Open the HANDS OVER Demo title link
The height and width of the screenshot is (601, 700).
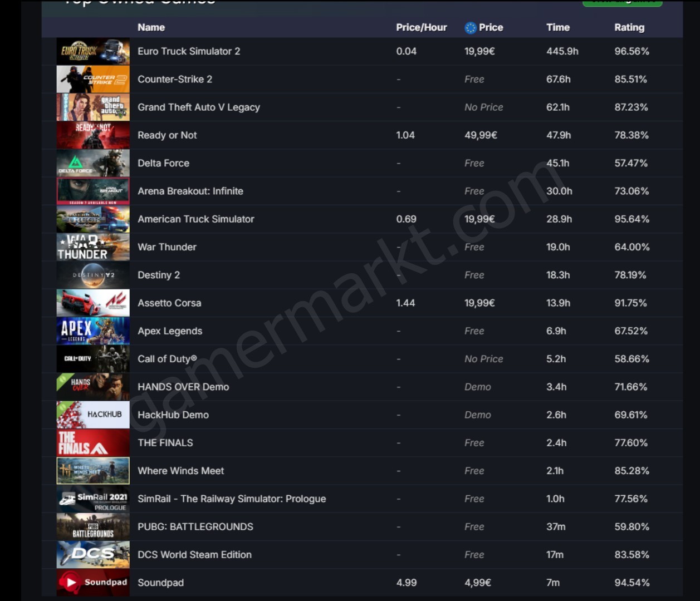click(x=183, y=387)
